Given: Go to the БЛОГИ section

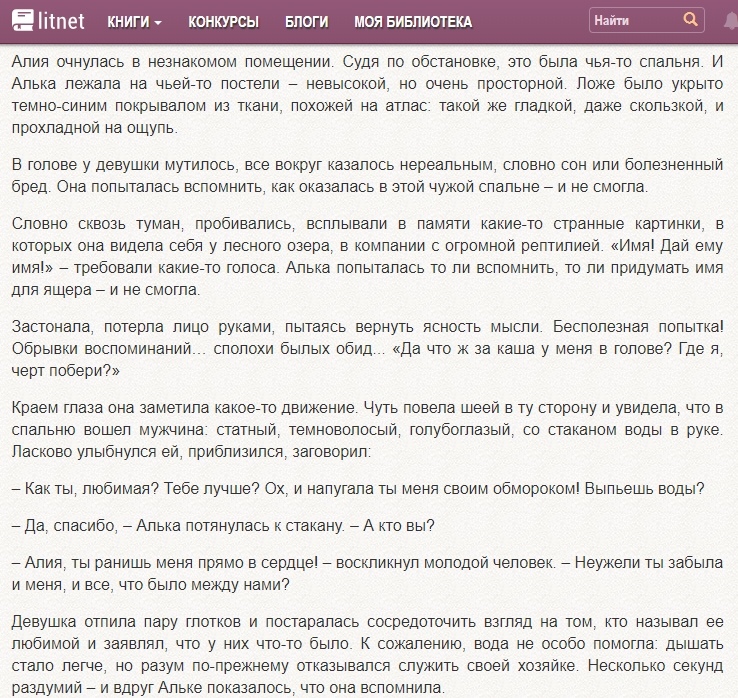Looking at the screenshot, I should click(x=306, y=21).
